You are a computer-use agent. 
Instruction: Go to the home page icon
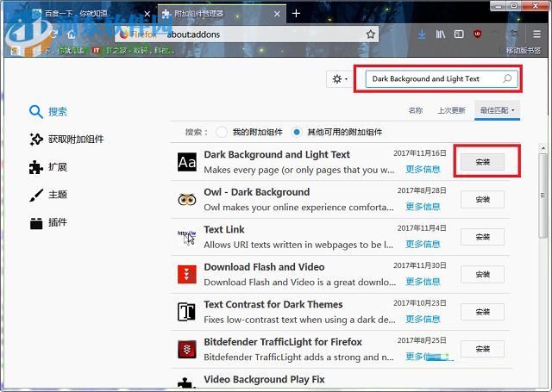[72, 34]
